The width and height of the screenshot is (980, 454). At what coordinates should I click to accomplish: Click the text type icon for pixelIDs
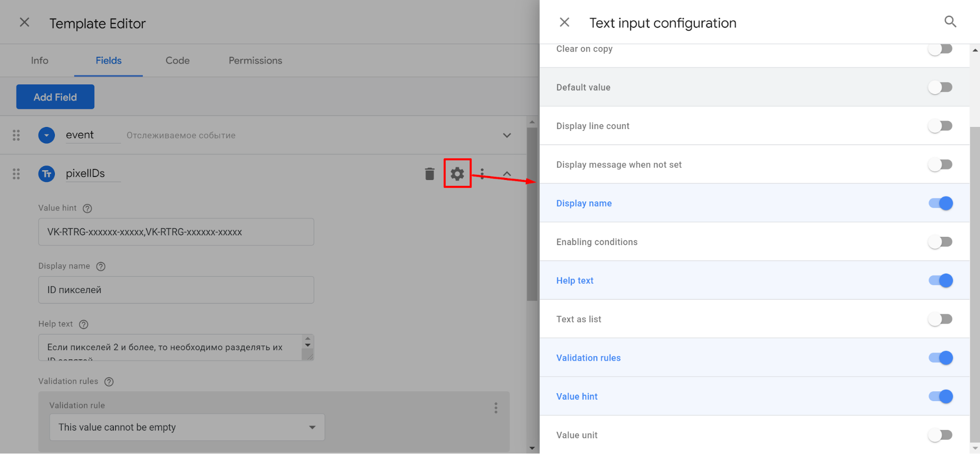[47, 174]
